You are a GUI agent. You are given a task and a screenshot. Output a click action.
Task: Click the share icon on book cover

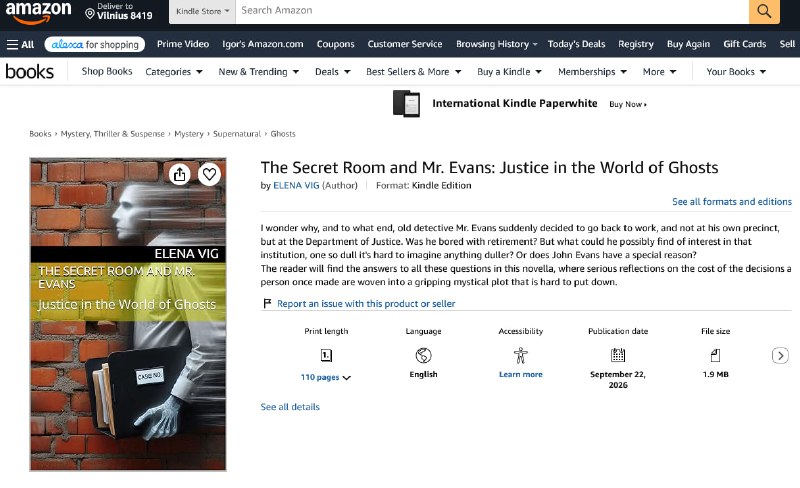[180, 175]
